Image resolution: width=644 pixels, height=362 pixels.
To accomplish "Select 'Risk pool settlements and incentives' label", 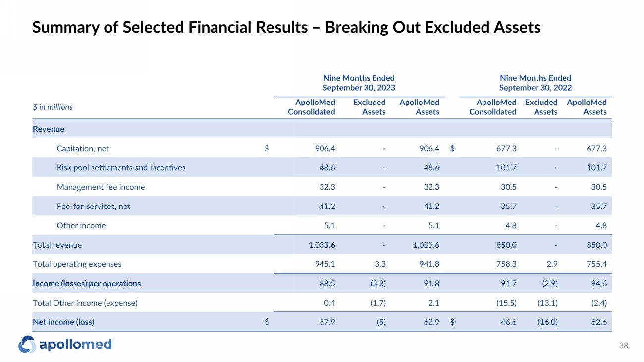I will coord(121,168).
